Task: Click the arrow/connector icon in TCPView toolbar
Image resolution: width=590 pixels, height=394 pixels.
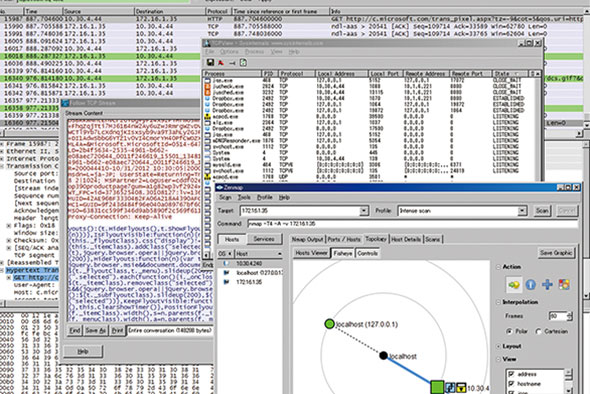Action: pos(232,63)
